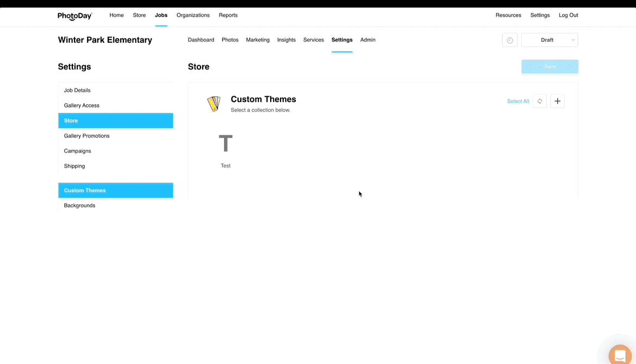Select Store in the settings sidebar
636x364 pixels.
pos(116,121)
